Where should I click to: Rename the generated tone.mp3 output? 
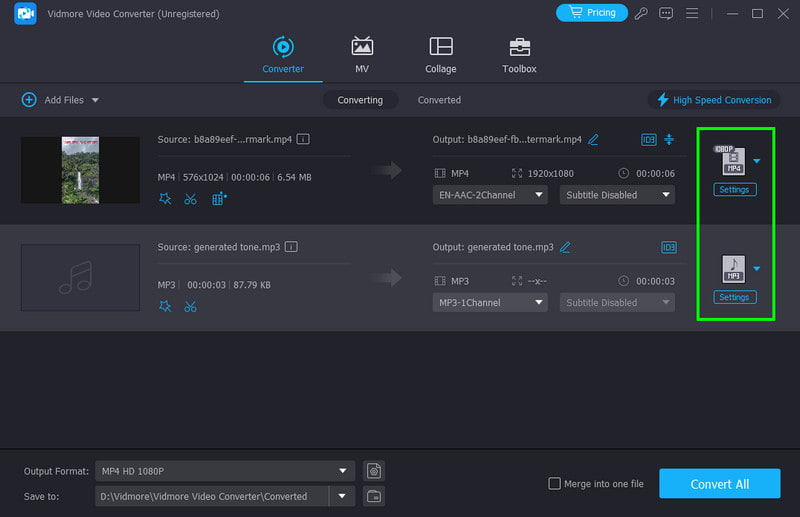565,247
